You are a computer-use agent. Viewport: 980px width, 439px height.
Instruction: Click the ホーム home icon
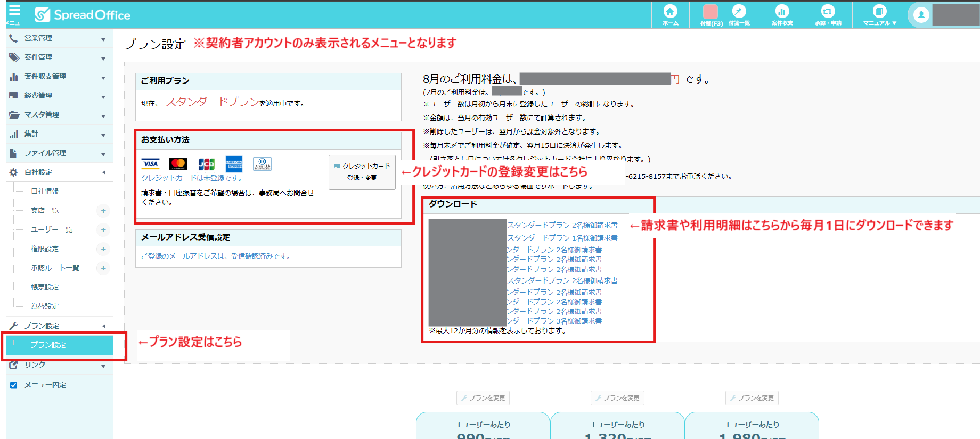[x=670, y=14]
